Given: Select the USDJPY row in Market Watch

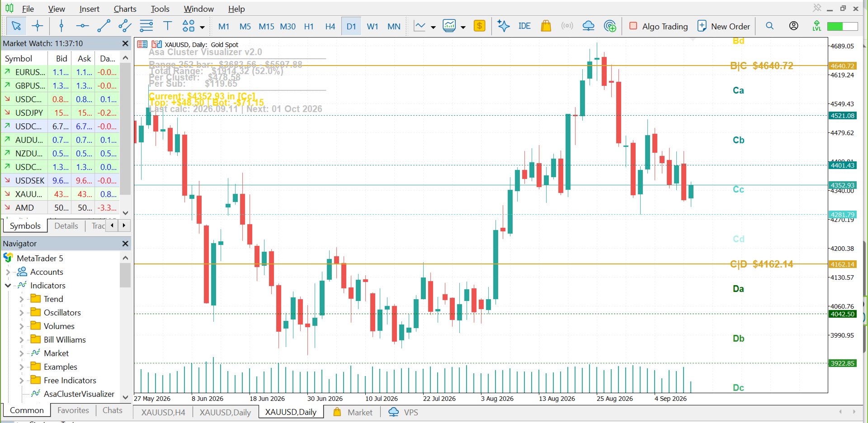Looking at the screenshot, I should pyautogui.click(x=61, y=113).
